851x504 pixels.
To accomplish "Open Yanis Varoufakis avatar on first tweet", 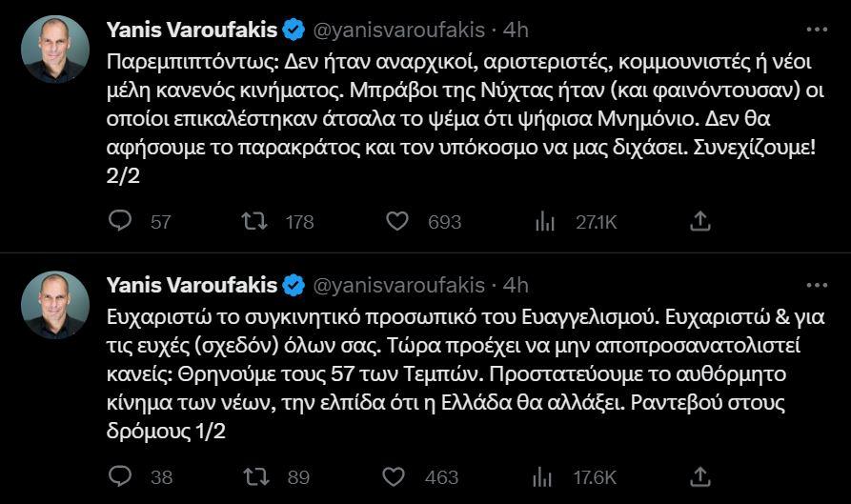I will click(x=55, y=50).
